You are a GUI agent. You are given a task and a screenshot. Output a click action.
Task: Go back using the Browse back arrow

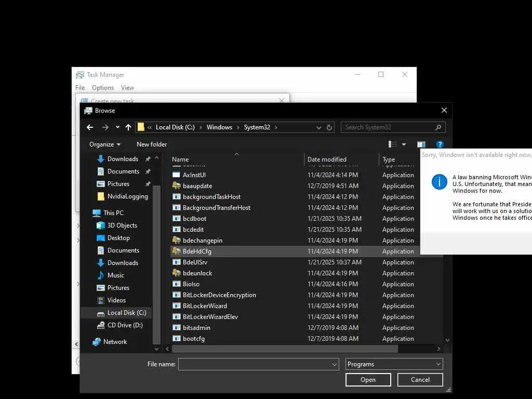click(90, 127)
